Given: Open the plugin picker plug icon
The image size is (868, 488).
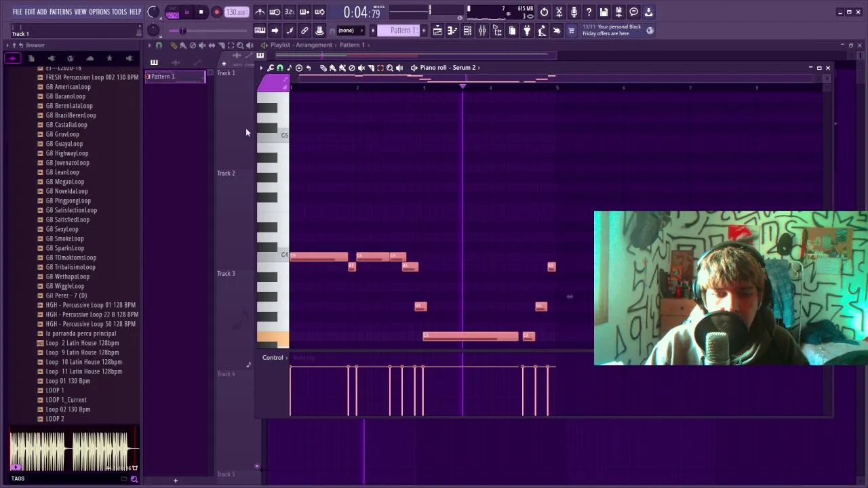Looking at the screenshot, I should 527,30.
